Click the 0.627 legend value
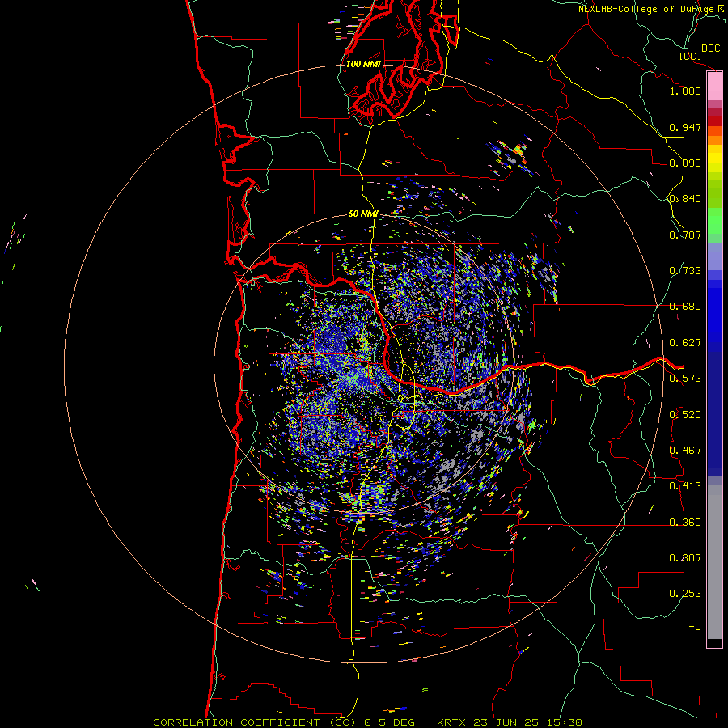The width and height of the screenshot is (728, 728). [x=685, y=343]
